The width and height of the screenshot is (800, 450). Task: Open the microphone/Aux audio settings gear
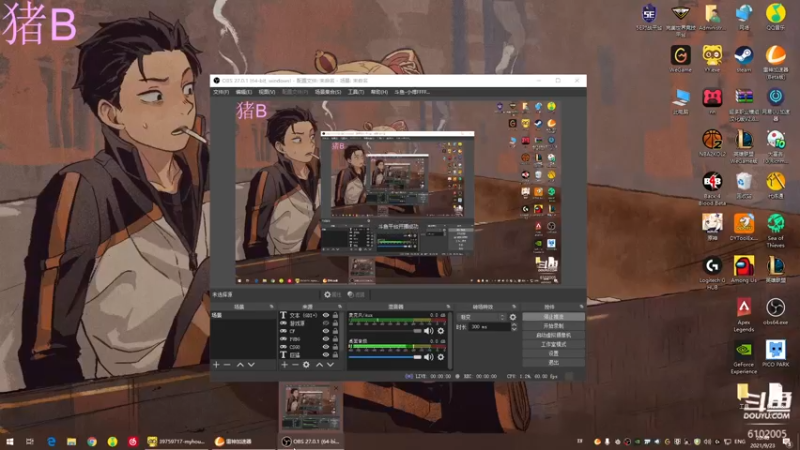coord(441,331)
